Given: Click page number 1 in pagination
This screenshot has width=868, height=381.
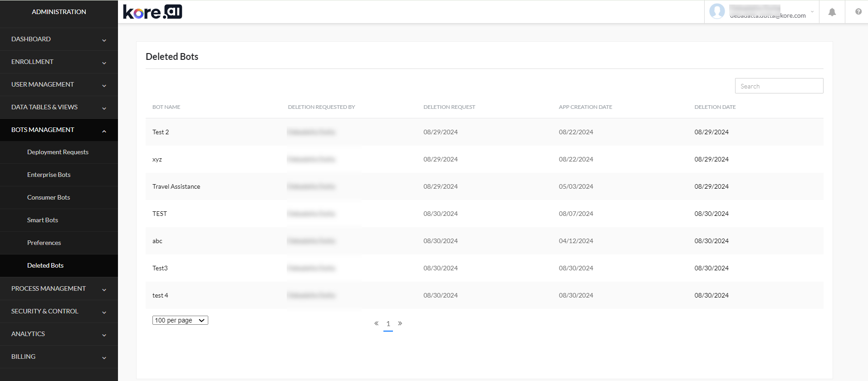Looking at the screenshot, I should [x=388, y=324].
